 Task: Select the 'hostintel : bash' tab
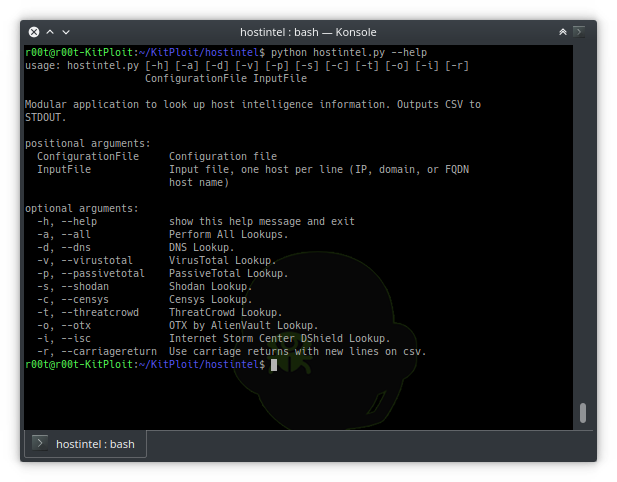(x=85, y=444)
